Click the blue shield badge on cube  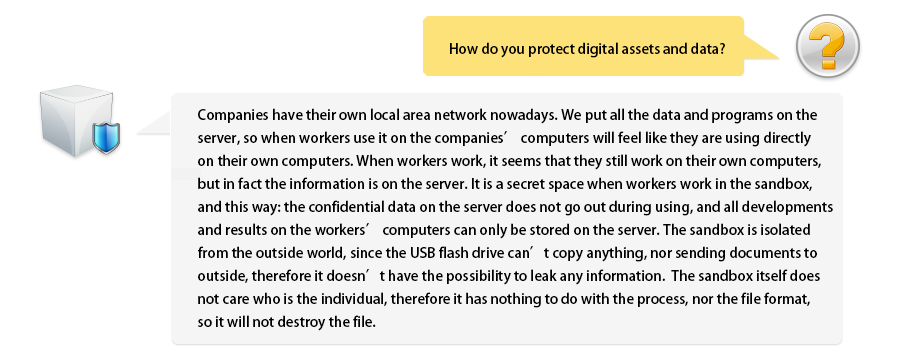[106, 137]
